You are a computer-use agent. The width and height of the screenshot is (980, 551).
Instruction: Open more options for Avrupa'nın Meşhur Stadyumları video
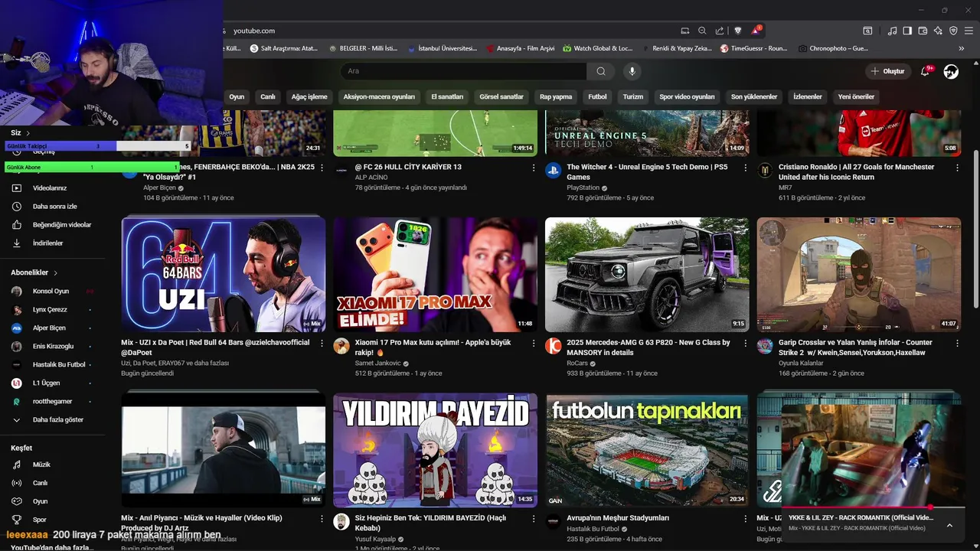click(x=745, y=519)
